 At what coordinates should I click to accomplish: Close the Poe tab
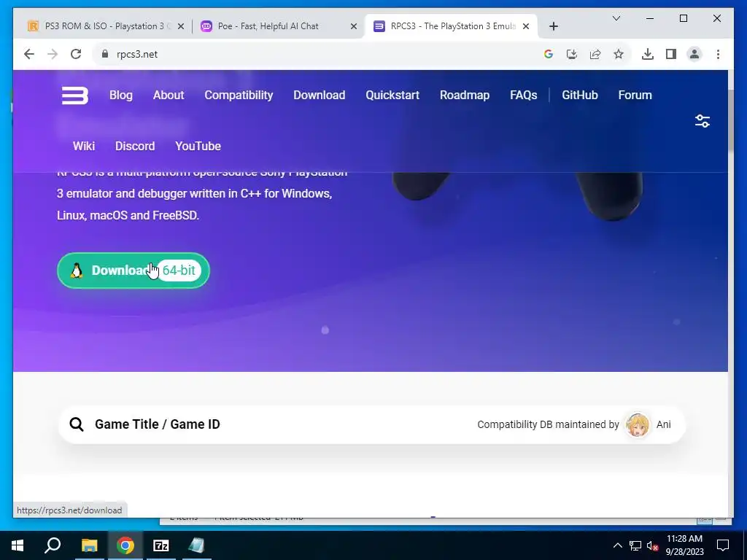tap(354, 27)
